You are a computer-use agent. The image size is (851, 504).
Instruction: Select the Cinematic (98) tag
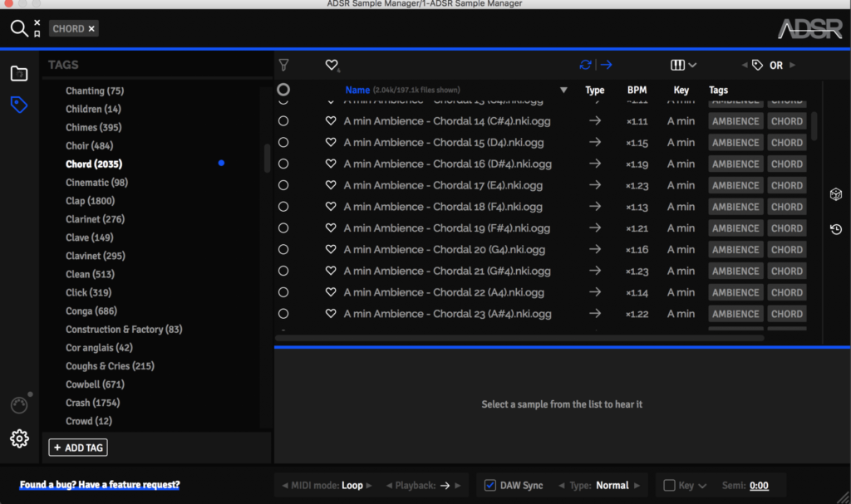(x=96, y=182)
